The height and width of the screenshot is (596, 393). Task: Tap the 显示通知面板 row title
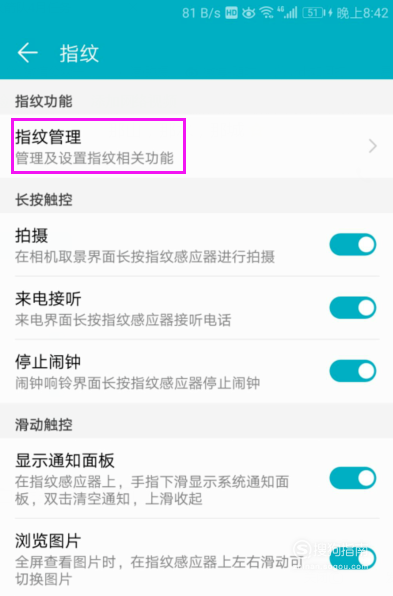65,461
